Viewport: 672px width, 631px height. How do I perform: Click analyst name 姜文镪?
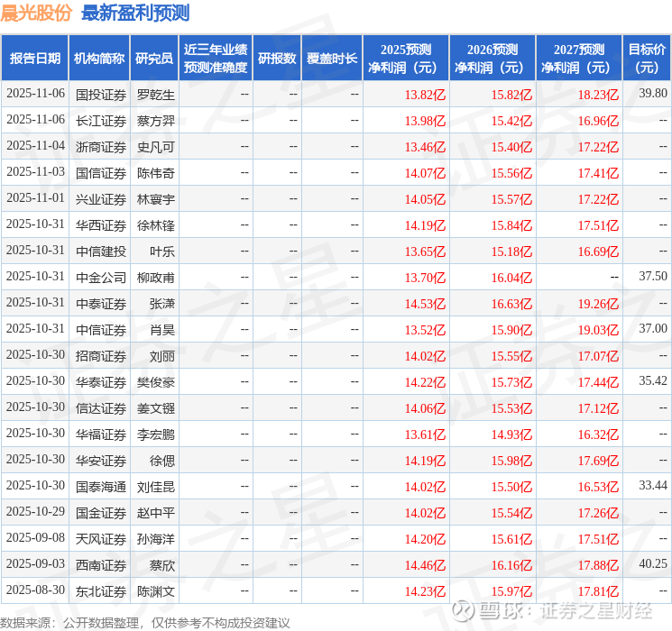pos(155,408)
